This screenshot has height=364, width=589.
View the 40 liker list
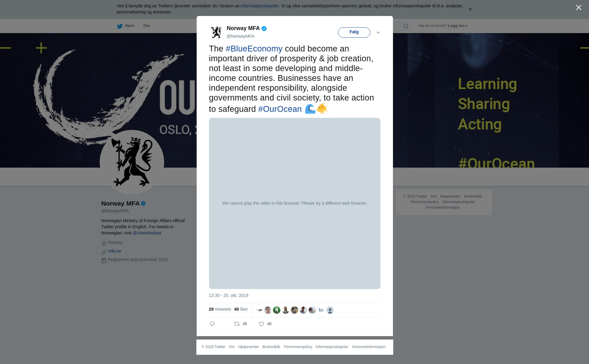(241, 309)
